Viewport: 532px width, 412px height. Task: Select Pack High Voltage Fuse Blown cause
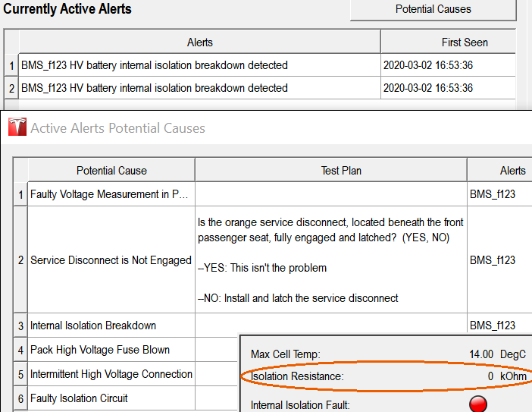pyautogui.click(x=100, y=350)
